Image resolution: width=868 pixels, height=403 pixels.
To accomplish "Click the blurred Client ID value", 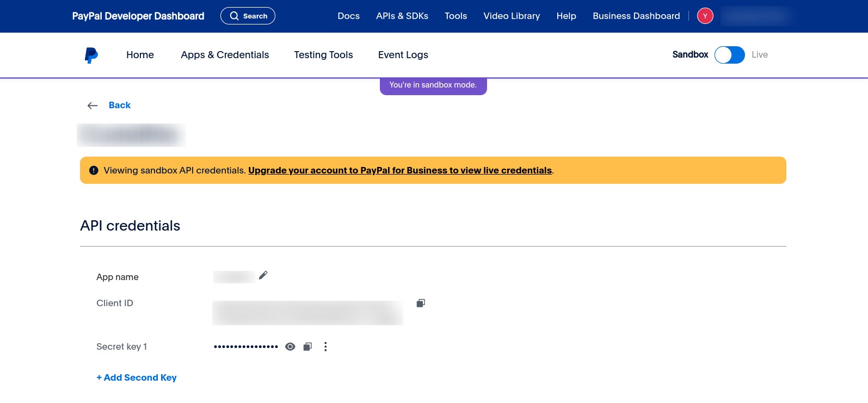I will click(x=307, y=313).
